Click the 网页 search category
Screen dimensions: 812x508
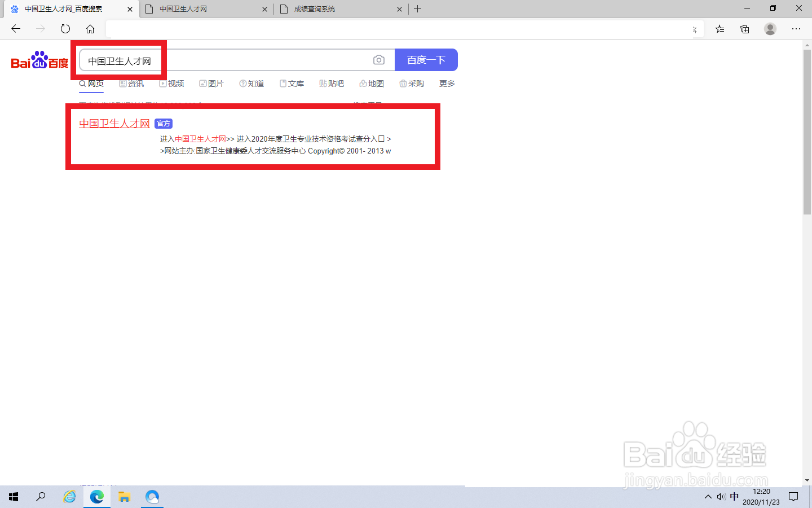(x=91, y=84)
